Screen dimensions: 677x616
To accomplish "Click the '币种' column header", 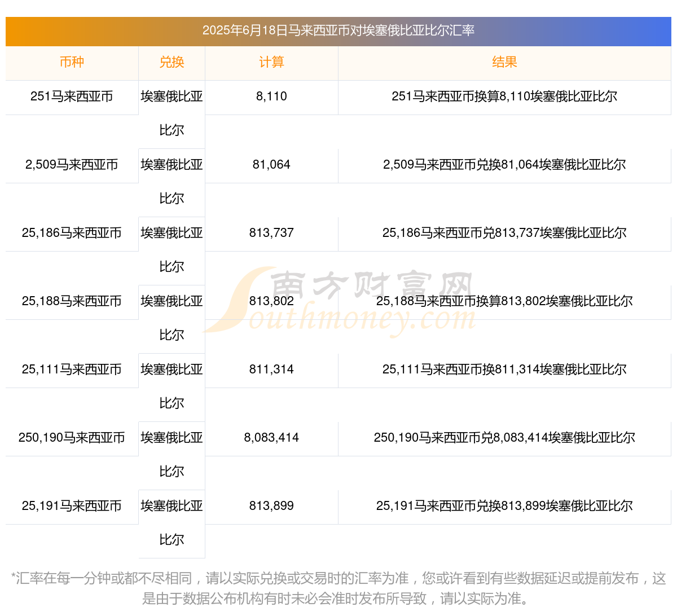I will click(72, 62).
